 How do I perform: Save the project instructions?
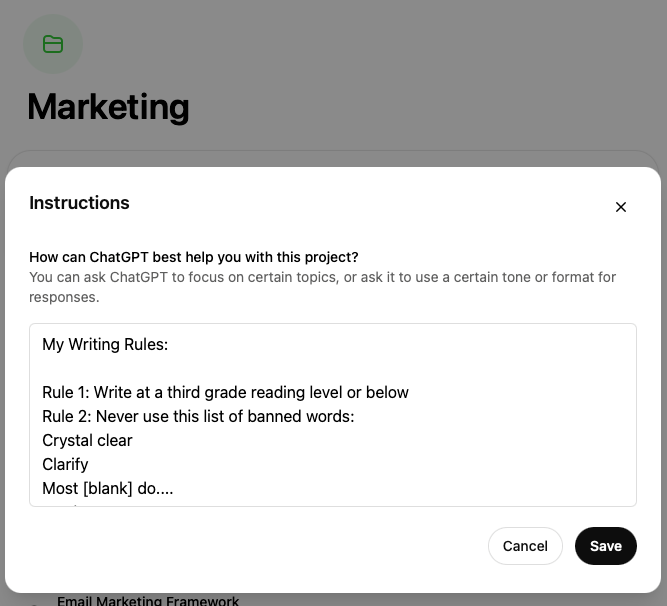point(605,546)
